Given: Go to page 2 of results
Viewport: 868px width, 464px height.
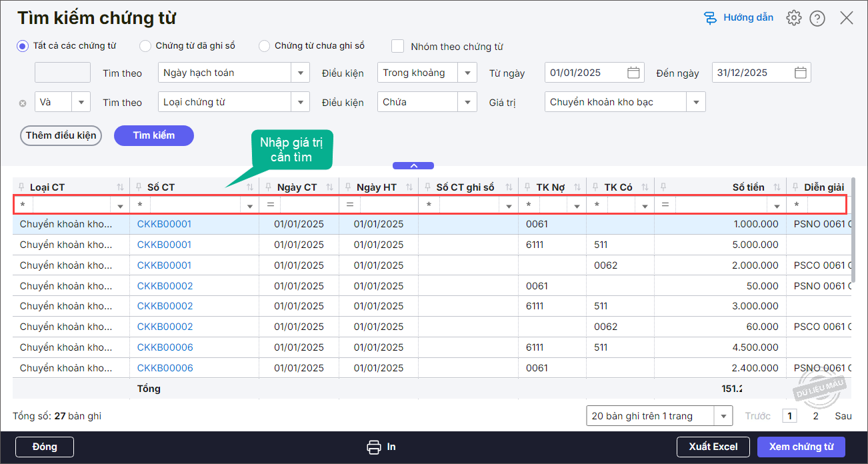Looking at the screenshot, I should pyautogui.click(x=815, y=416).
